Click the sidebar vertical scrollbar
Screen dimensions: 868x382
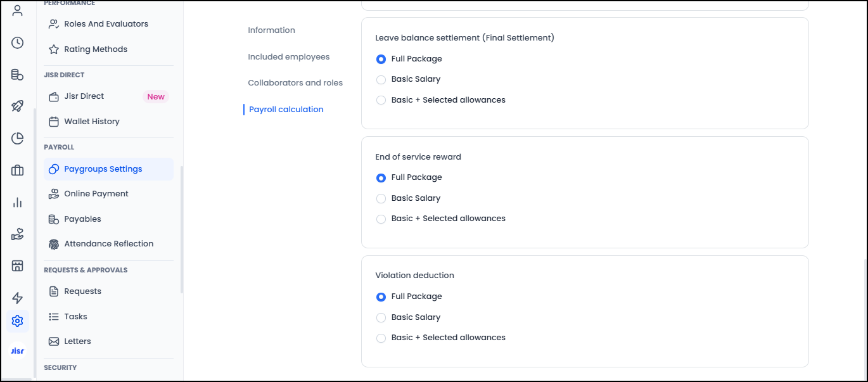click(182, 229)
